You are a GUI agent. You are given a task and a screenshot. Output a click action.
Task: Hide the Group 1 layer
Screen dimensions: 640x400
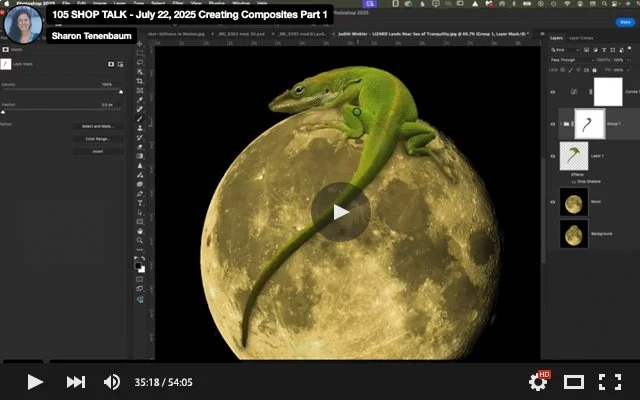pyautogui.click(x=553, y=124)
